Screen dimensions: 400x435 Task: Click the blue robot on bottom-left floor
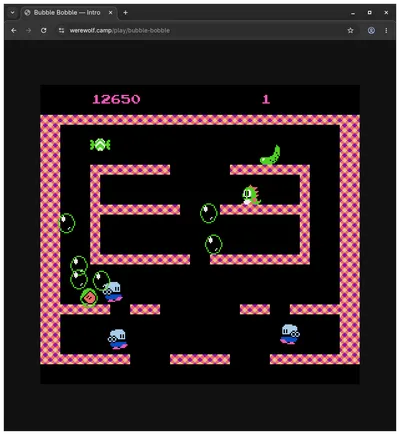(118, 339)
